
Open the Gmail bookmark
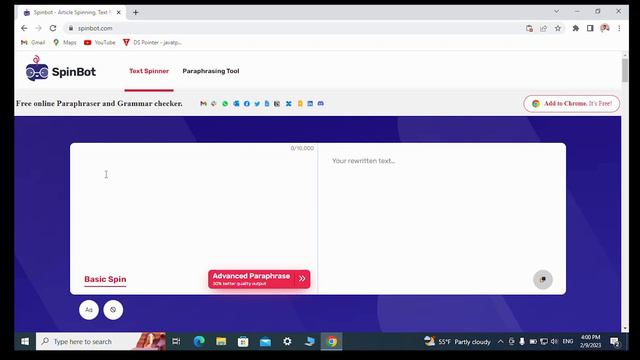point(33,42)
